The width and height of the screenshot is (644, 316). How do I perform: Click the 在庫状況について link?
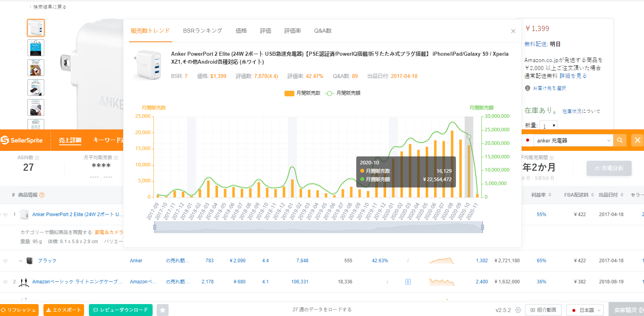click(581, 111)
